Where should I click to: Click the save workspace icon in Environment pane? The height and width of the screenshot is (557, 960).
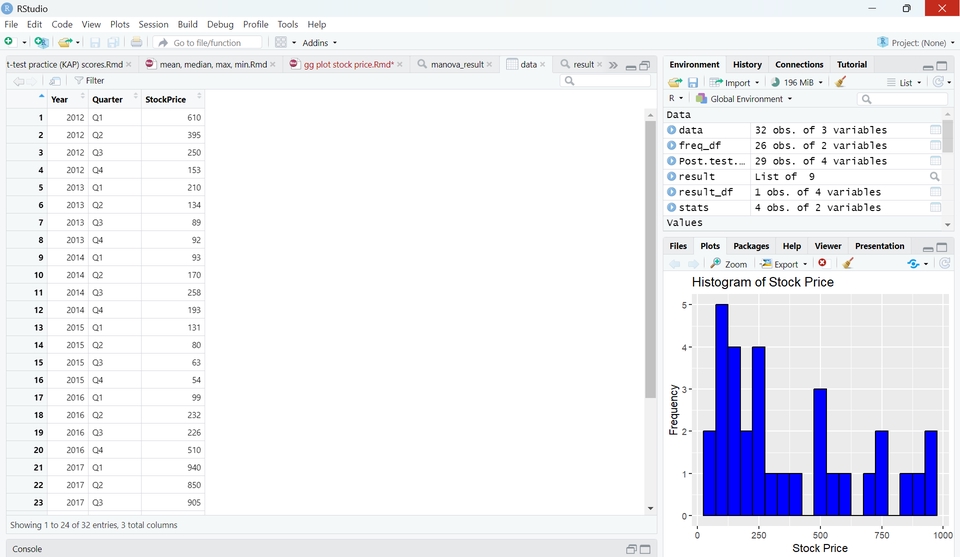pos(693,82)
